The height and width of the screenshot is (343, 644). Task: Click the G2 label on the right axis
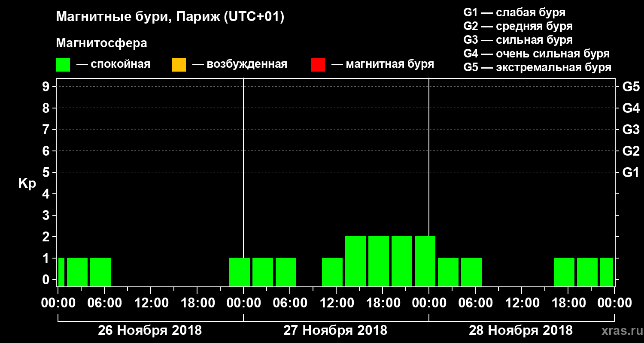631,151
